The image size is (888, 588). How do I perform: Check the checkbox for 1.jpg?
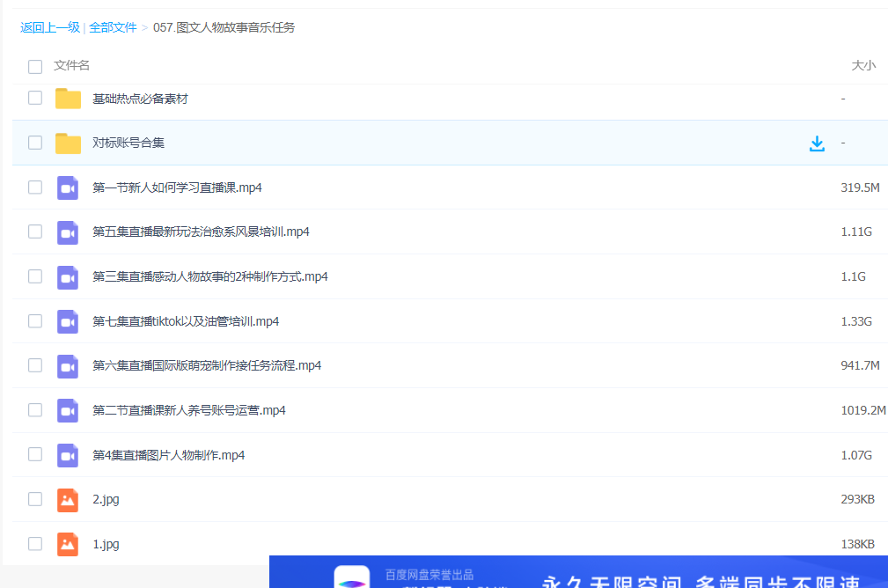pyautogui.click(x=34, y=544)
